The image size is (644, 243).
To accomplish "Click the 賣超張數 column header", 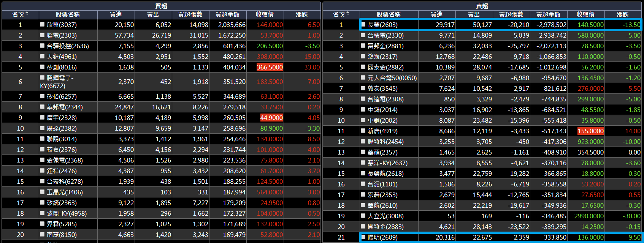I will point(511,14).
